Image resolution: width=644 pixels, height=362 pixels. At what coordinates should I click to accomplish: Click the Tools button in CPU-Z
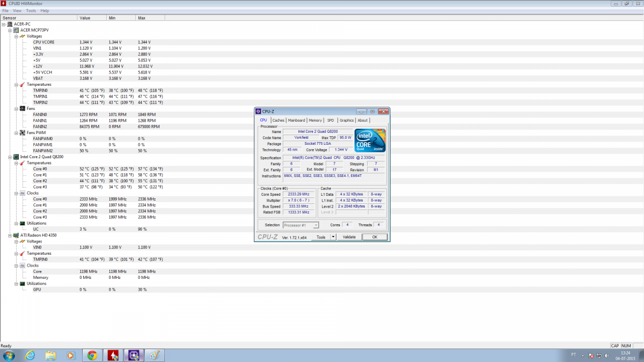(x=321, y=237)
